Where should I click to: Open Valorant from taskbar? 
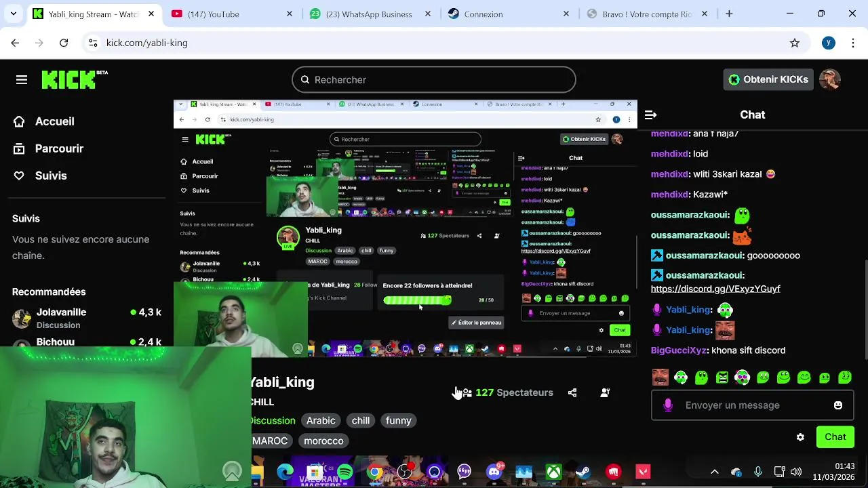643,472
